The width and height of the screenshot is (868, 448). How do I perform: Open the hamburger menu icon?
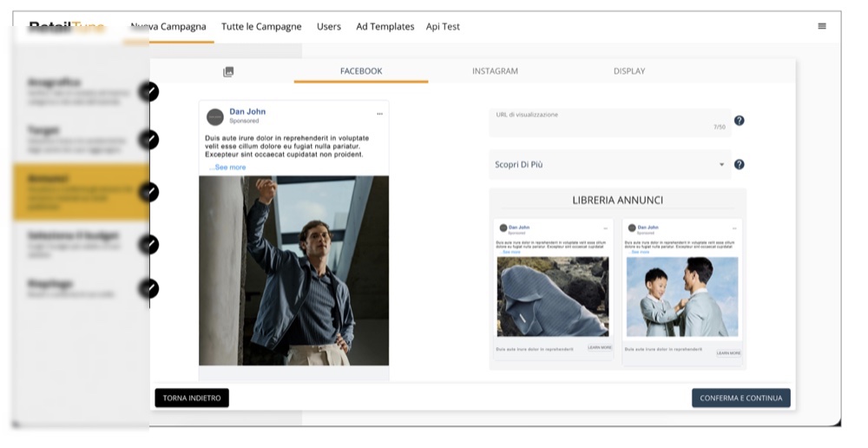pyautogui.click(x=822, y=26)
